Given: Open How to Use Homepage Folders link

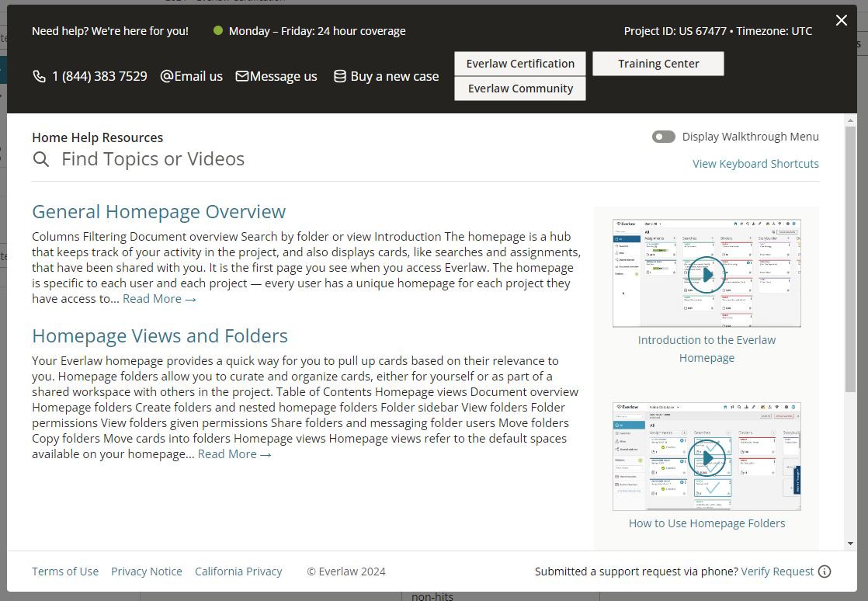Looking at the screenshot, I should click(x=707, y=523).
